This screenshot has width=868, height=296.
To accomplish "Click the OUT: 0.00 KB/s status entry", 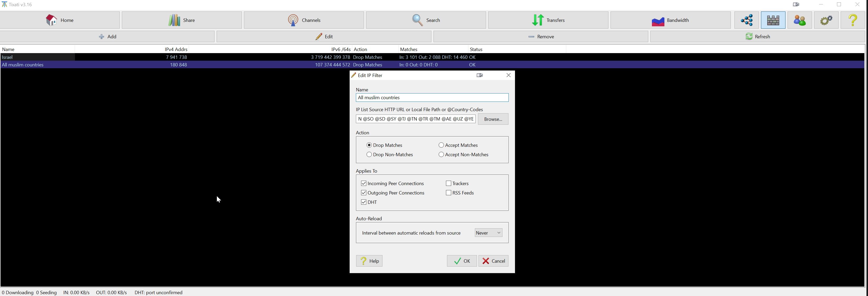I will (111, 292).
